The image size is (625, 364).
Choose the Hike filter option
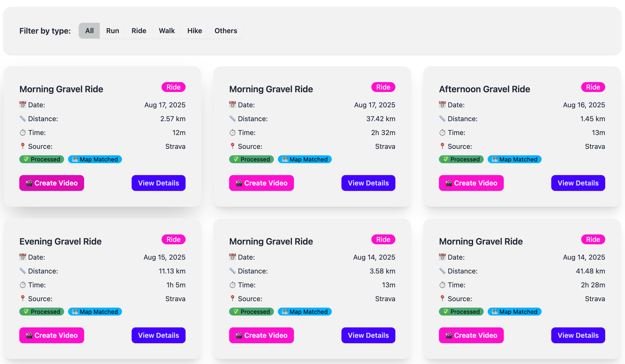click(194, 31)
